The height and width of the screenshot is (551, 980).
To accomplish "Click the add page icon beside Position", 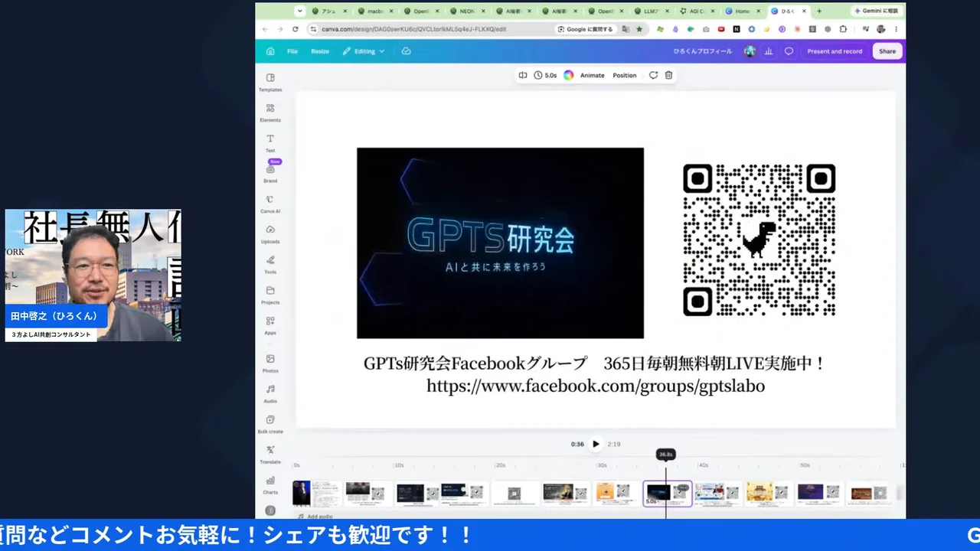I will point(653,75).
